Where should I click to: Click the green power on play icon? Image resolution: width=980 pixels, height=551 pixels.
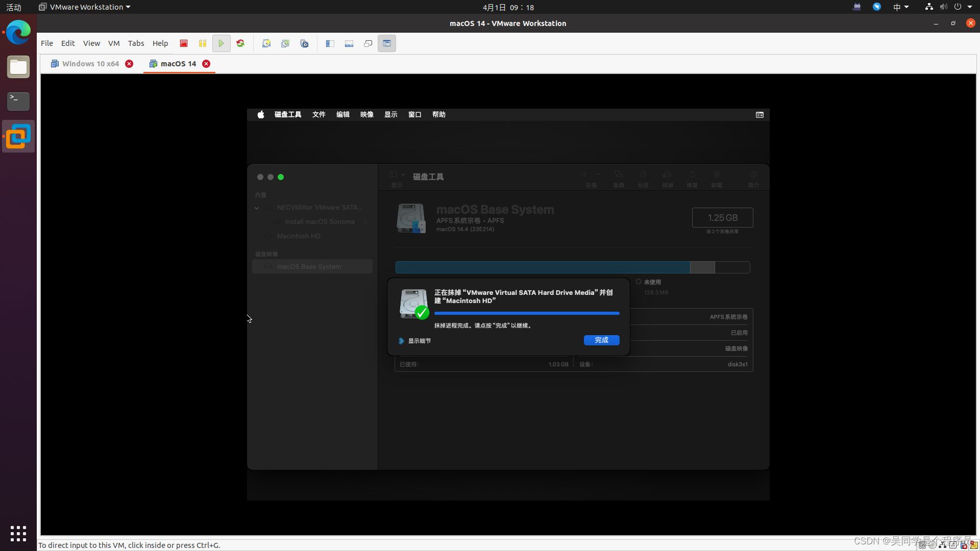(x=221, y=43)
